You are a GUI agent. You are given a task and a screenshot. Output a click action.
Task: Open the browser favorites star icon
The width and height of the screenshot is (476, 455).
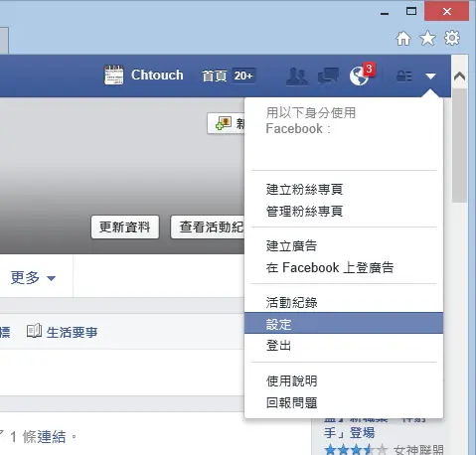pyautogui.click(x=427, y=39)
